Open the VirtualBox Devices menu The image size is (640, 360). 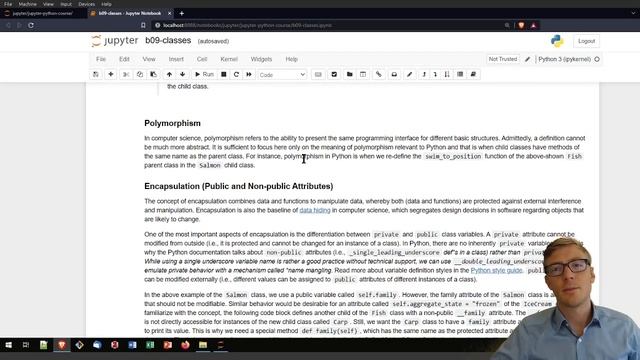pos(86,4)
